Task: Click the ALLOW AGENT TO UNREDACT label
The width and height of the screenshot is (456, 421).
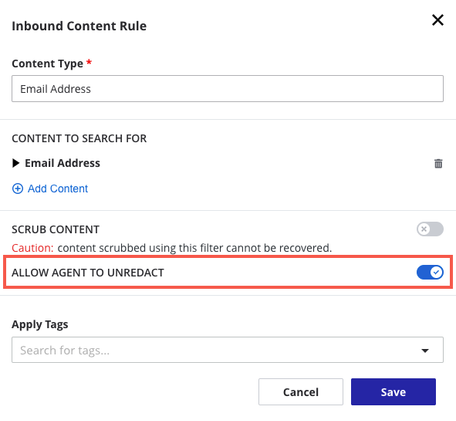Action: point(88,273)
